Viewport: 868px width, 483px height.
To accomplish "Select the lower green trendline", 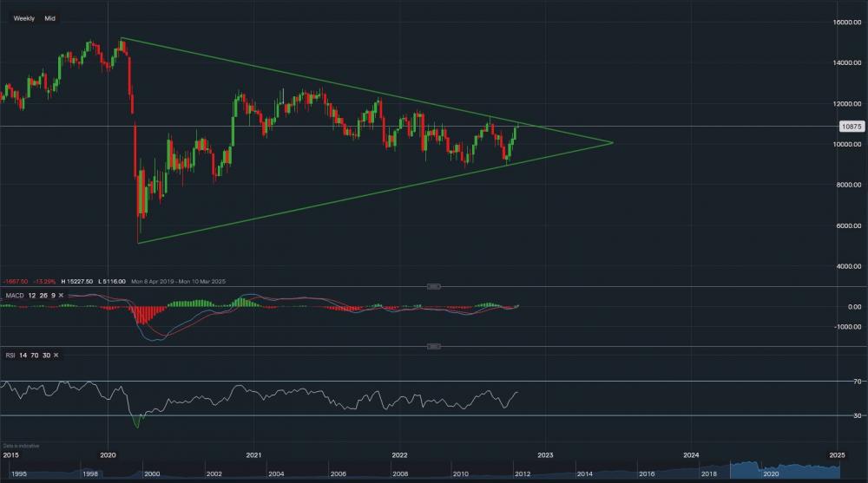I will (x=347, y=199).
